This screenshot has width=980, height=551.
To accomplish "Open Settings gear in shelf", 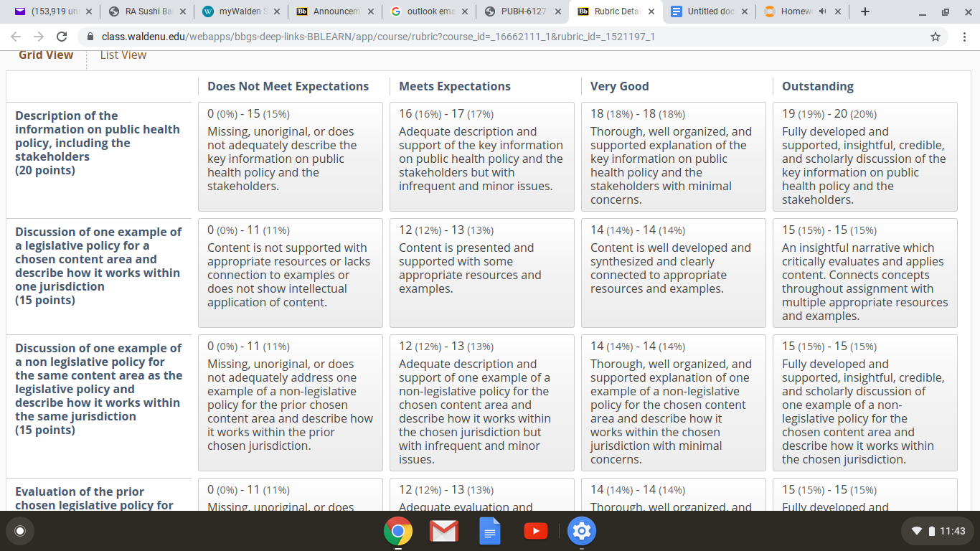I will pyautogui.click(x=582, y=531).
